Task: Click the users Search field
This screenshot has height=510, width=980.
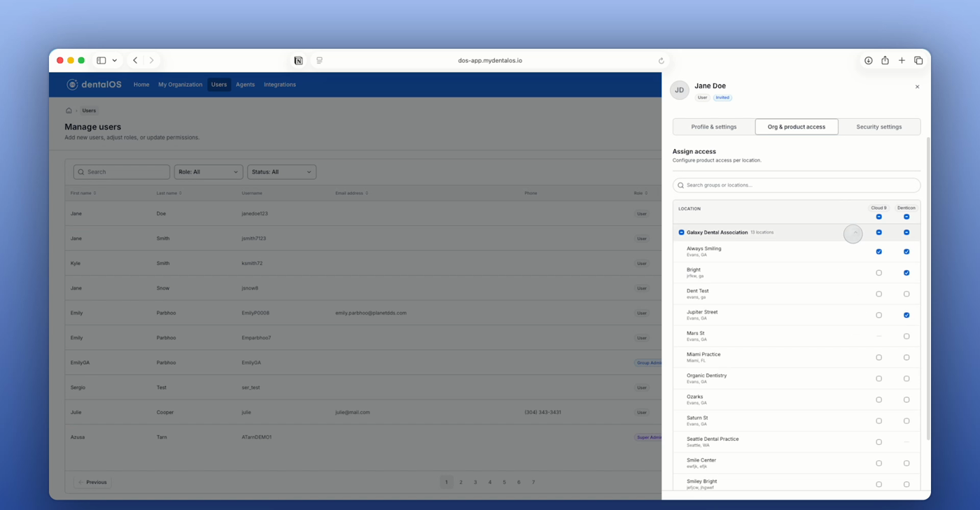Action: pos(122,172)
